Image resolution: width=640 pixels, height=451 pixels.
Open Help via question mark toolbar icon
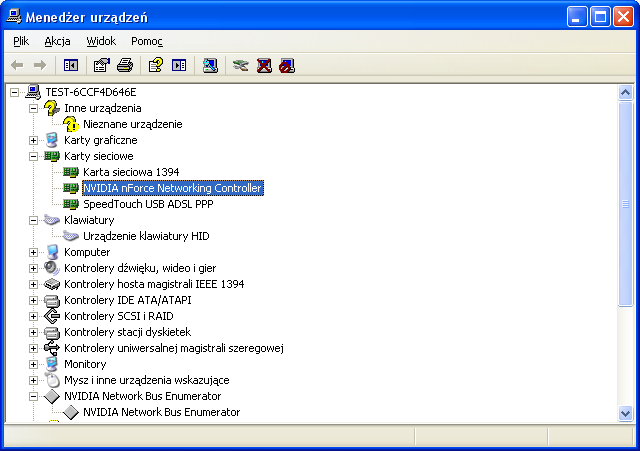point(156,65)
